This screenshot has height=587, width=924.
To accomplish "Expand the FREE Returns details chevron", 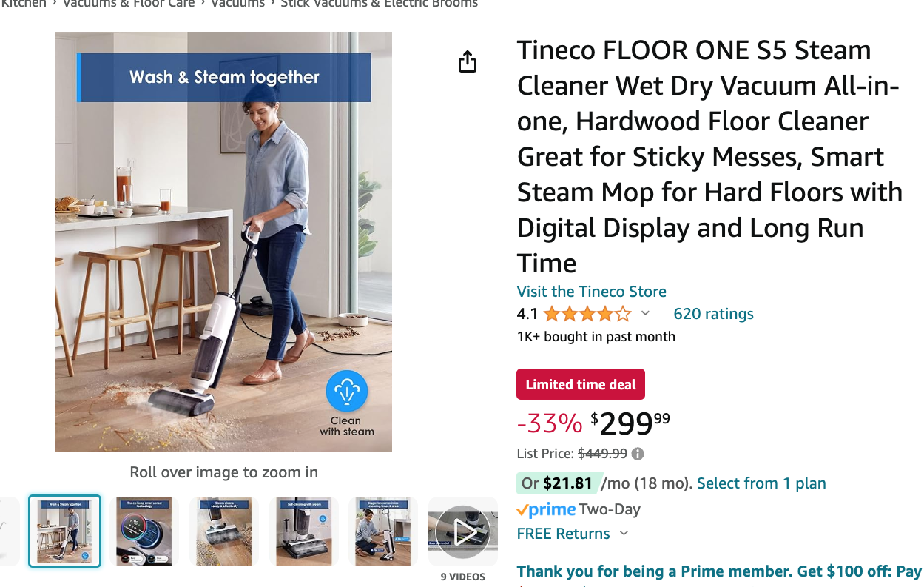I will click(x=624, y=534).
